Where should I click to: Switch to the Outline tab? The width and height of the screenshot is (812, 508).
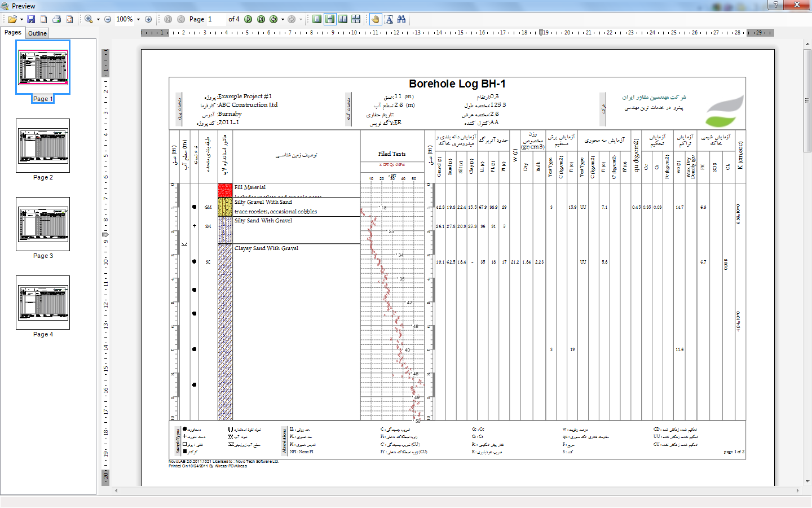click(x=37, y=33)
